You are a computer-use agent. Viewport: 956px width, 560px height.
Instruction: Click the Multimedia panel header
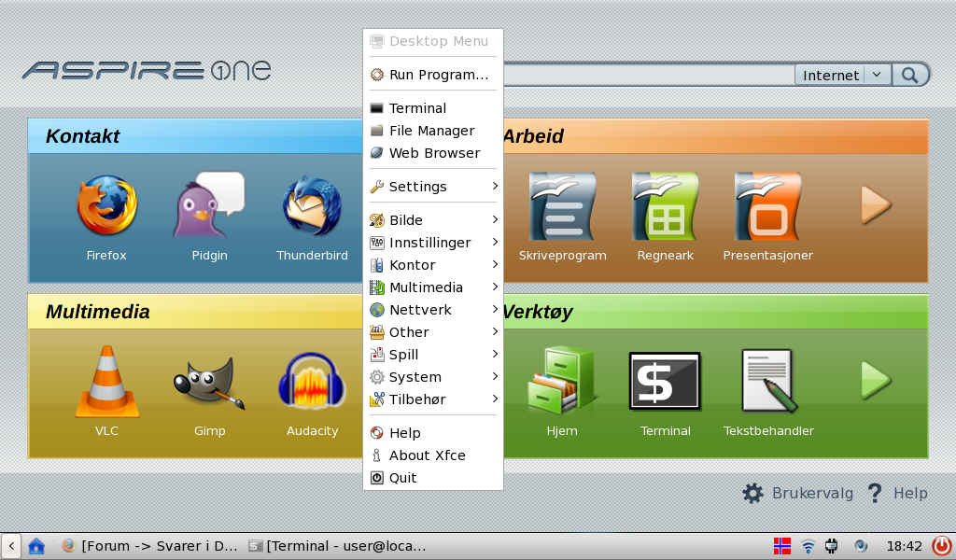196,312
